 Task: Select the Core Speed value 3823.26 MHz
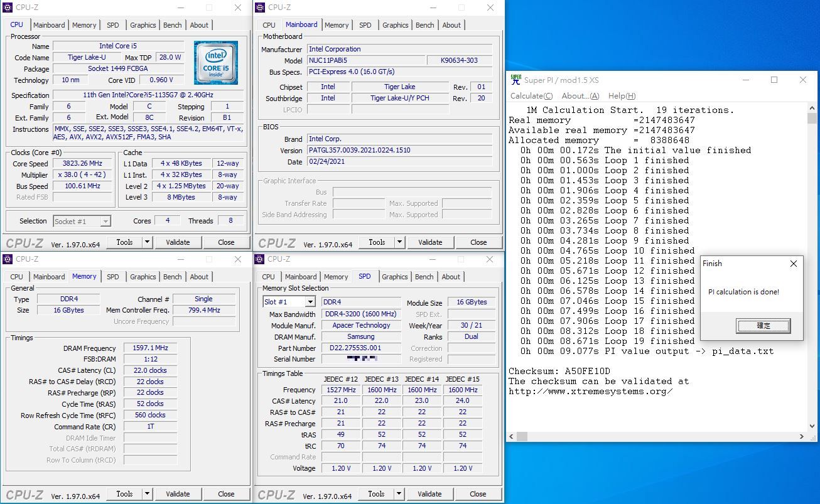[x=83, y=164]
